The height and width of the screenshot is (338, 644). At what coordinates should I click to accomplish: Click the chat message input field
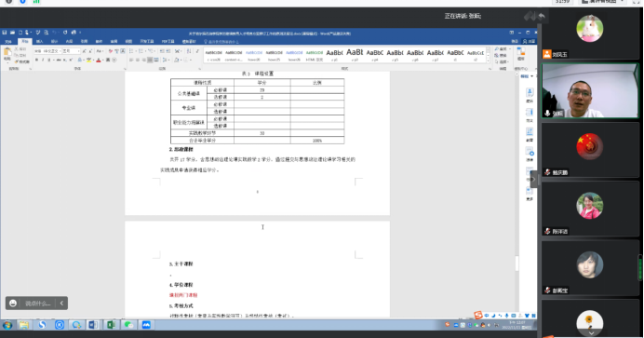(x=38, y=304)
